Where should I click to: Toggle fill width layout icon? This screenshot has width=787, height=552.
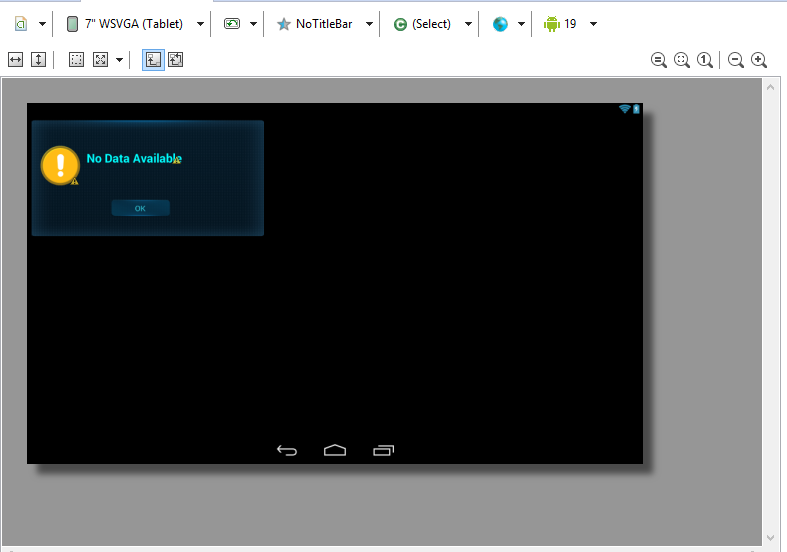16,60
